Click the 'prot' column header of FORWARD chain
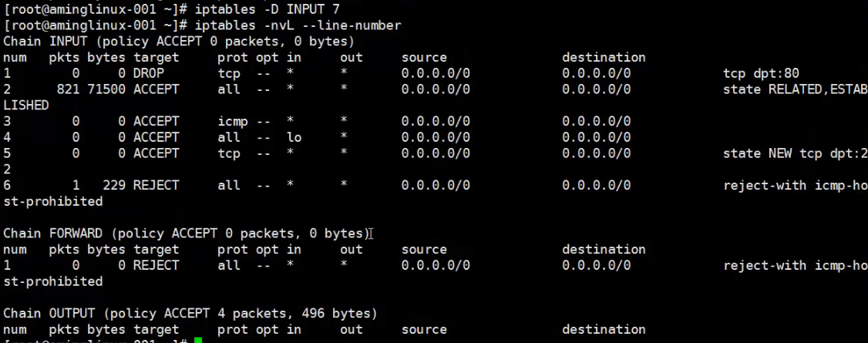868x343 pixels. tap(233, 250)
